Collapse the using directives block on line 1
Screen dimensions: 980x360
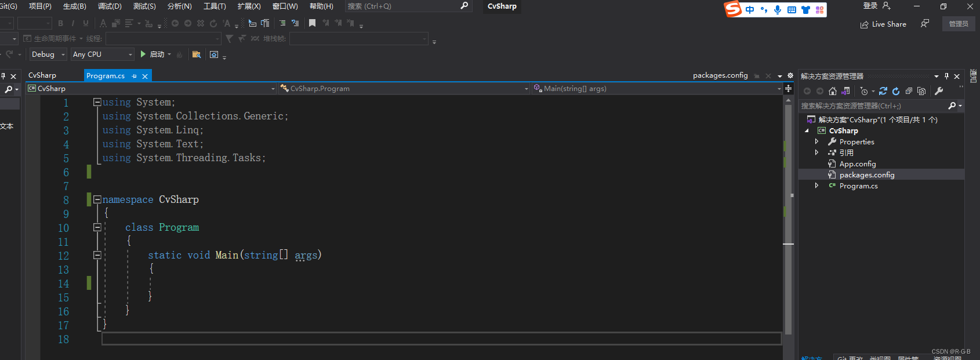[97, 102]
